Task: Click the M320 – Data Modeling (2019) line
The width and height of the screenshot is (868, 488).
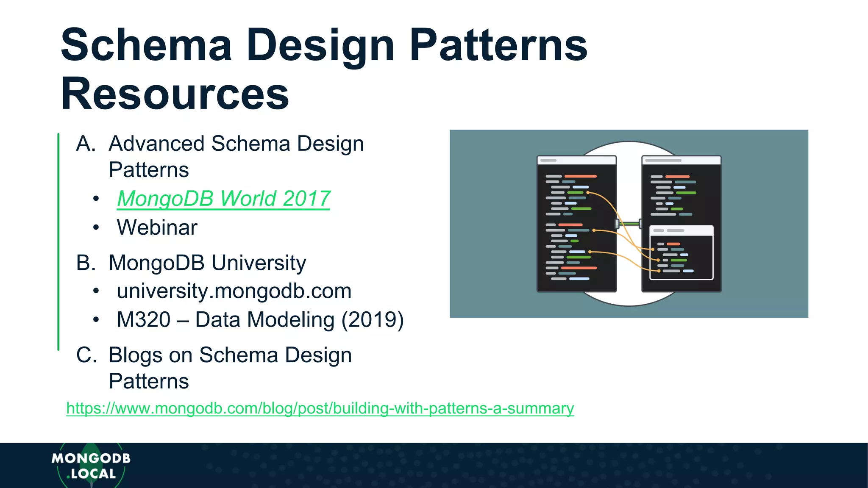Action: (260, 320)
